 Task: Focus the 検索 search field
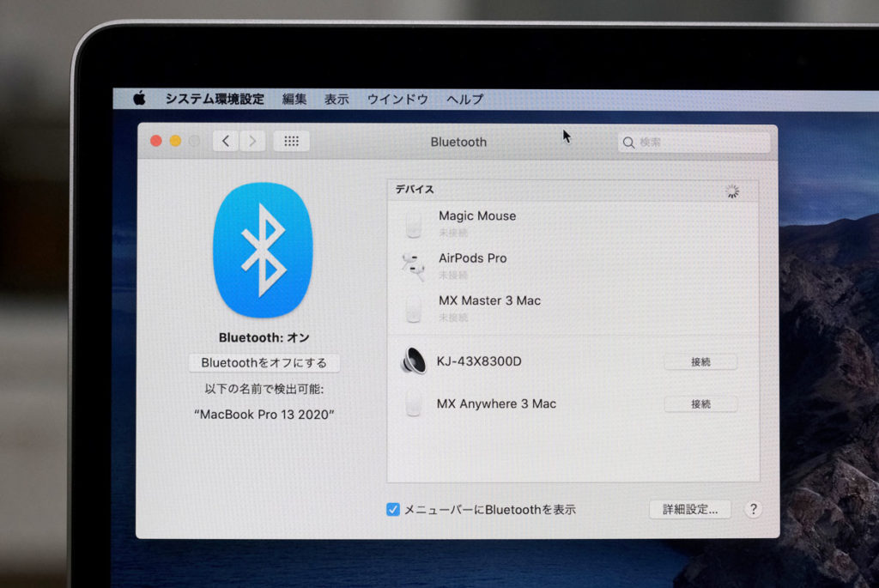694,142
